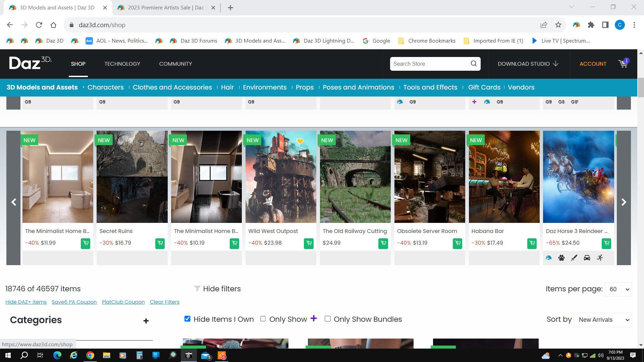644x362 pixels.
Task: Add Habana Bar to cart
Action: pyautogui.click(x=532, y=243)
